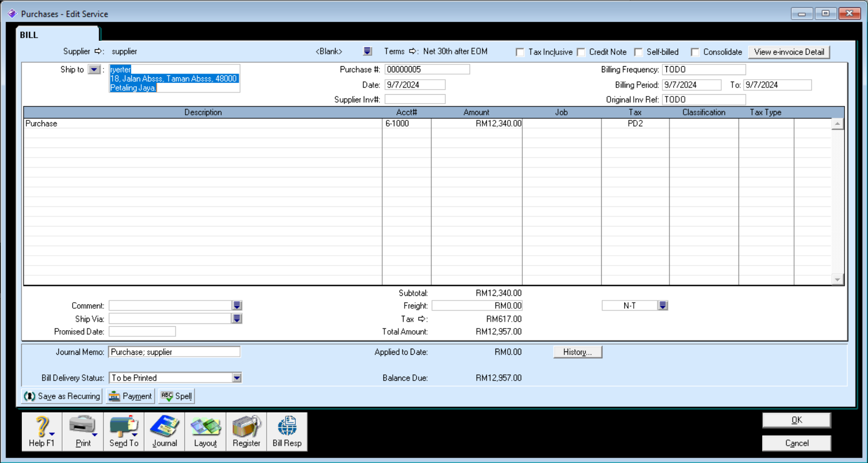Open the History button

pos(577,352)
